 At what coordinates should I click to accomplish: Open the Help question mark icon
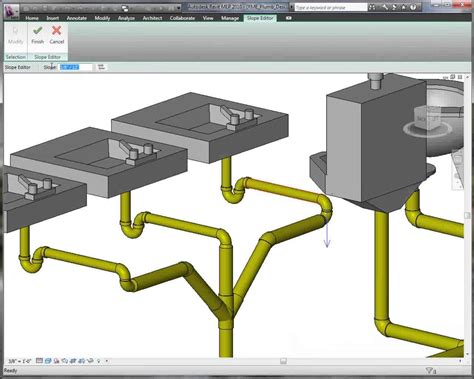[x=413, y=7]
